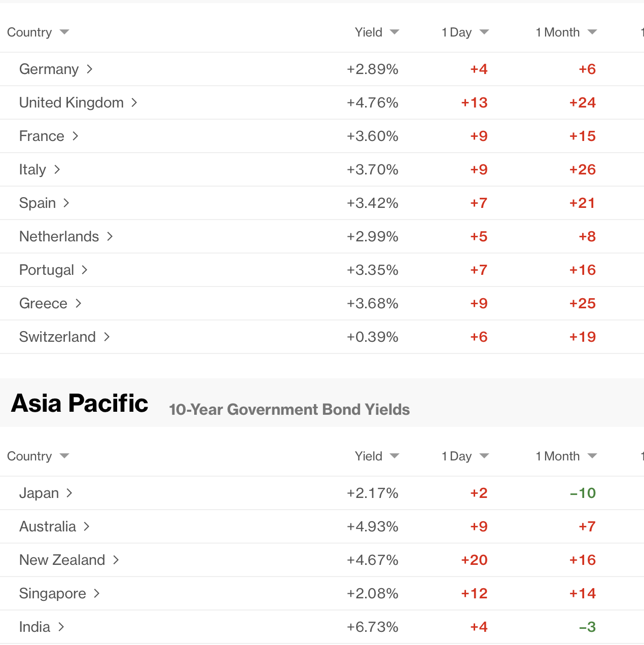The height and width of the screenshot is (645, 644).
Task: Open the Australia bond yield page
Action: tap(48, 526)
